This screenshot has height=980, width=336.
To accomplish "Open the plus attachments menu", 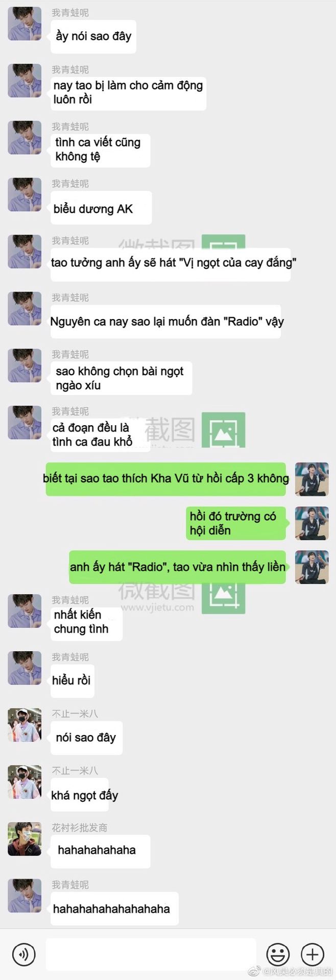I will click(313, 954).
